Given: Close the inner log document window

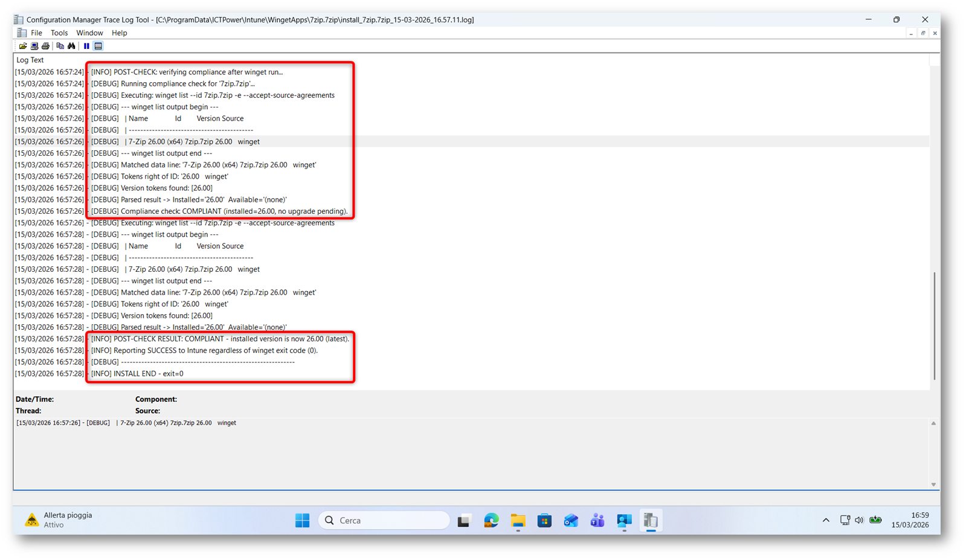Looking at the screenshot, I should pyautogui.click(x=935, y=34).
